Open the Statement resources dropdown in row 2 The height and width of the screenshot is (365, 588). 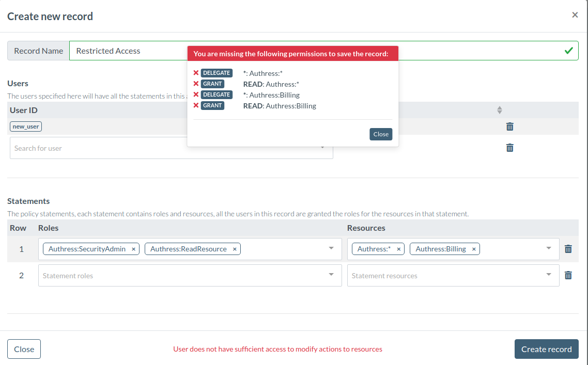(x=548, y=275)
